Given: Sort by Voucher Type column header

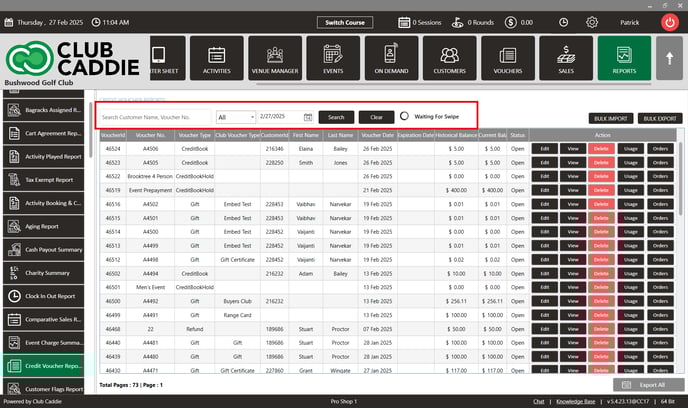Looking at the screenshot, I should pos(194,135).
